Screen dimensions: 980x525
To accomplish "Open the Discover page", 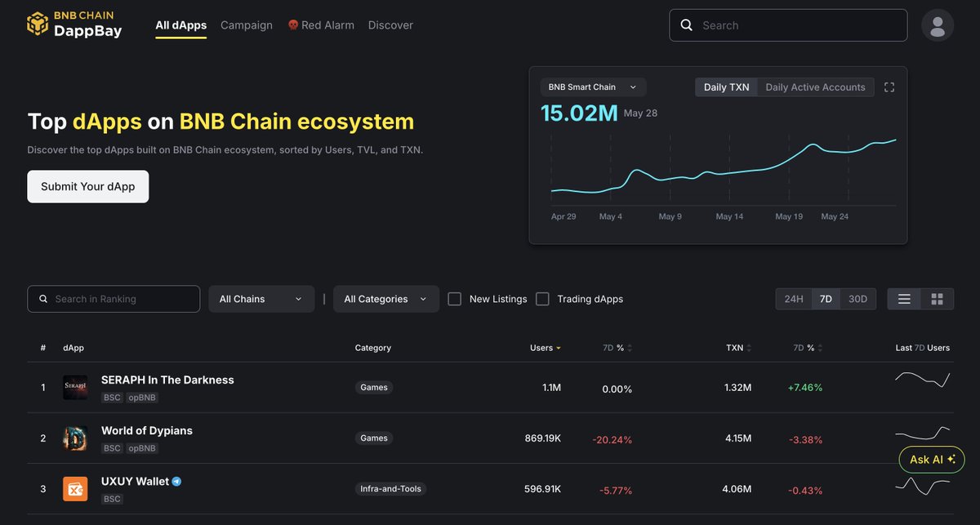I will [x=390, y=25].
